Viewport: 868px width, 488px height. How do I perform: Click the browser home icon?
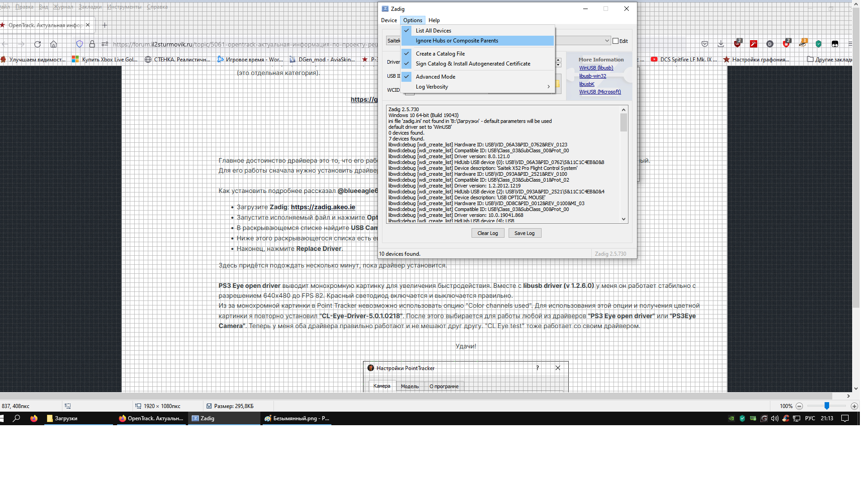[x=53, y=44]
